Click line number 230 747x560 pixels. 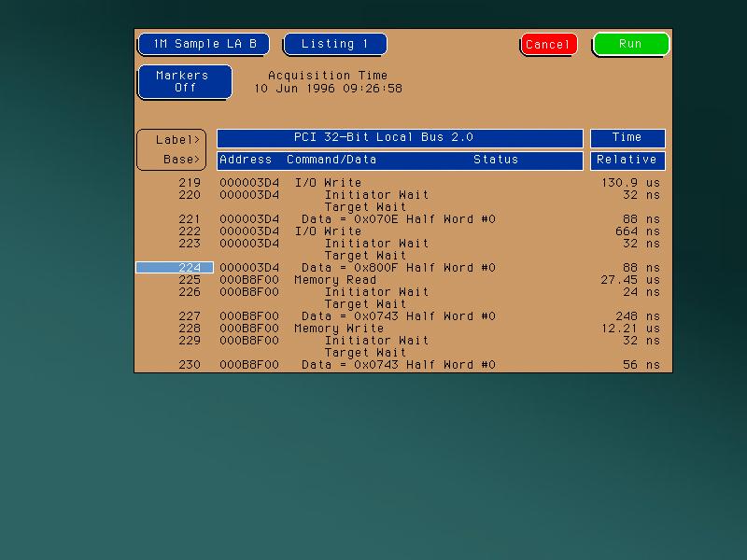point(190,365)
